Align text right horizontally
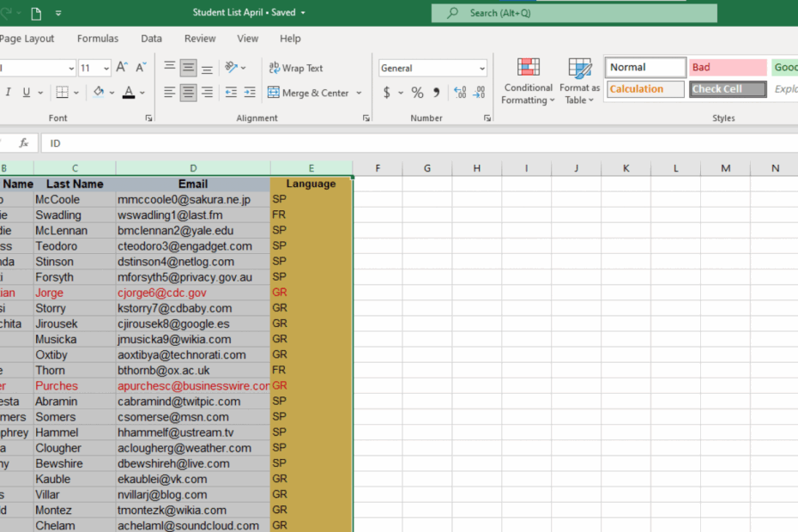Image resolution: width=798 pixels, height=532 pixels. click(207, 92)
